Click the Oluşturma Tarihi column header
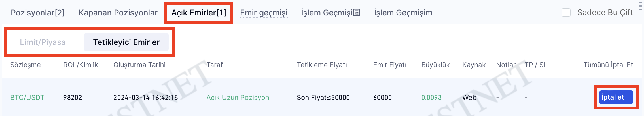This screenshot has width=644, height=116. pos(139,65)
